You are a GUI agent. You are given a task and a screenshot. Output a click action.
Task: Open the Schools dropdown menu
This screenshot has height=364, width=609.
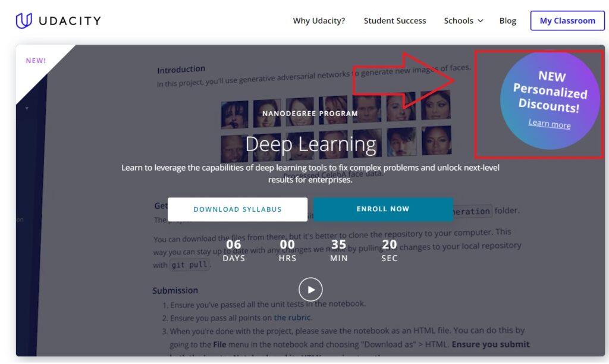coord(459,20)
